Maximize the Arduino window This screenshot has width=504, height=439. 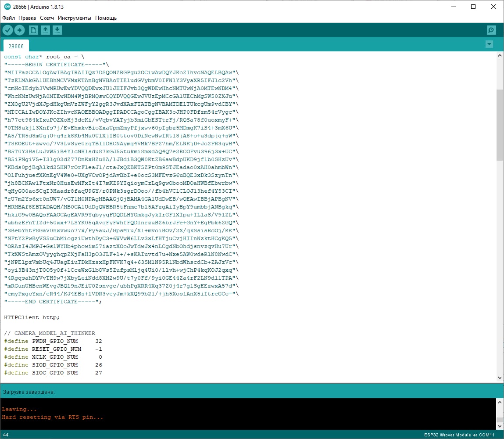[x=473, y=7]
